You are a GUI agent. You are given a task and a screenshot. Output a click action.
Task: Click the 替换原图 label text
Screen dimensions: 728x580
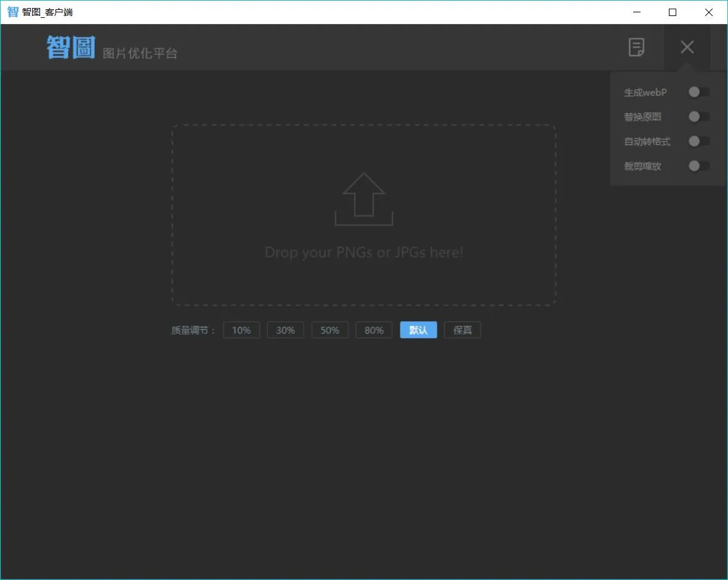click(x=642, y=116)
